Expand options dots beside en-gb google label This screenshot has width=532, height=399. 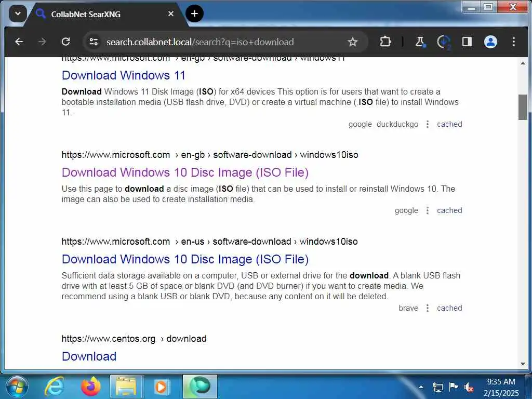pyautogui.click(x=428, y=210)
